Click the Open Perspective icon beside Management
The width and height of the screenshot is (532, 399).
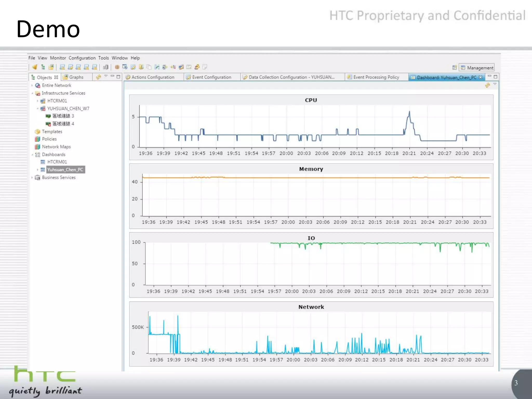pos(454,68)
